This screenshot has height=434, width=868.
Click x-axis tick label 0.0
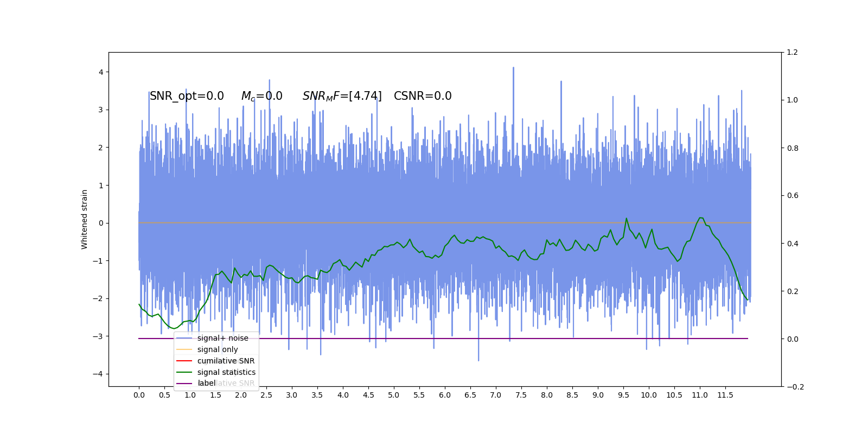tap(139, 395)
